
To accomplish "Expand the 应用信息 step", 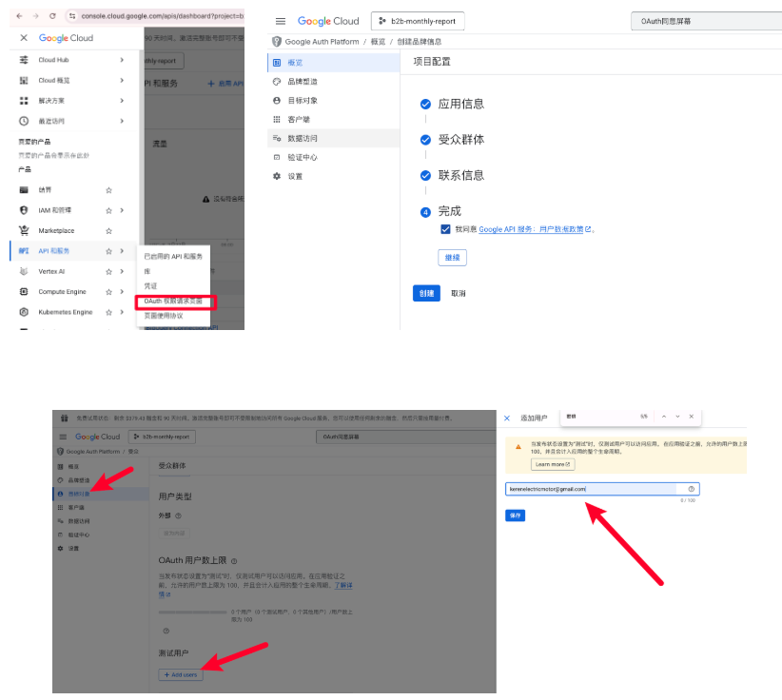I will [x=460, y=104].
